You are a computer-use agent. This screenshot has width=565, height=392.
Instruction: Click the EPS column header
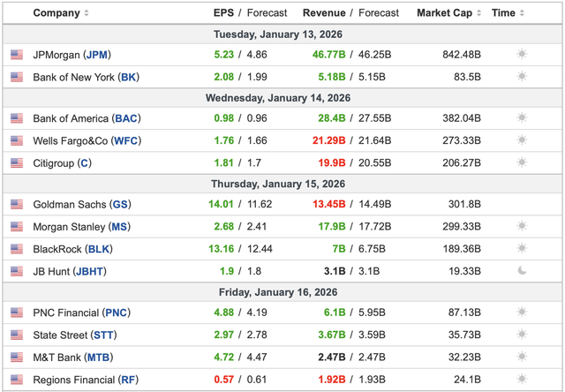[223, 13]
